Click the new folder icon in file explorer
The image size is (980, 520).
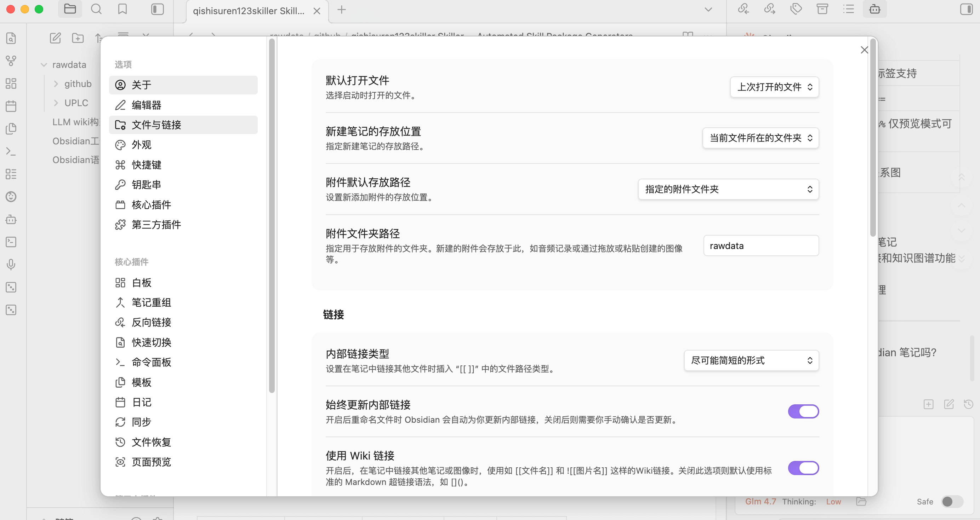(x=78, y=37)
